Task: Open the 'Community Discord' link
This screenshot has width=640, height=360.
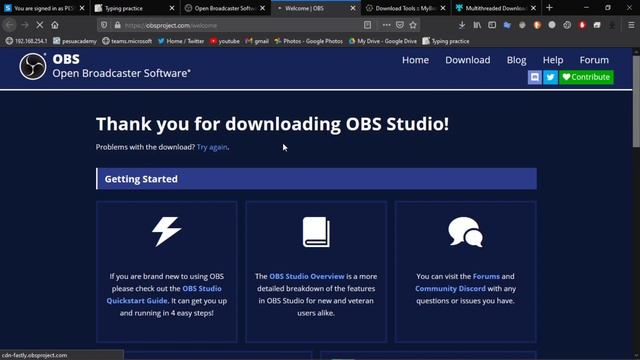Action: [x=450, y=289]
